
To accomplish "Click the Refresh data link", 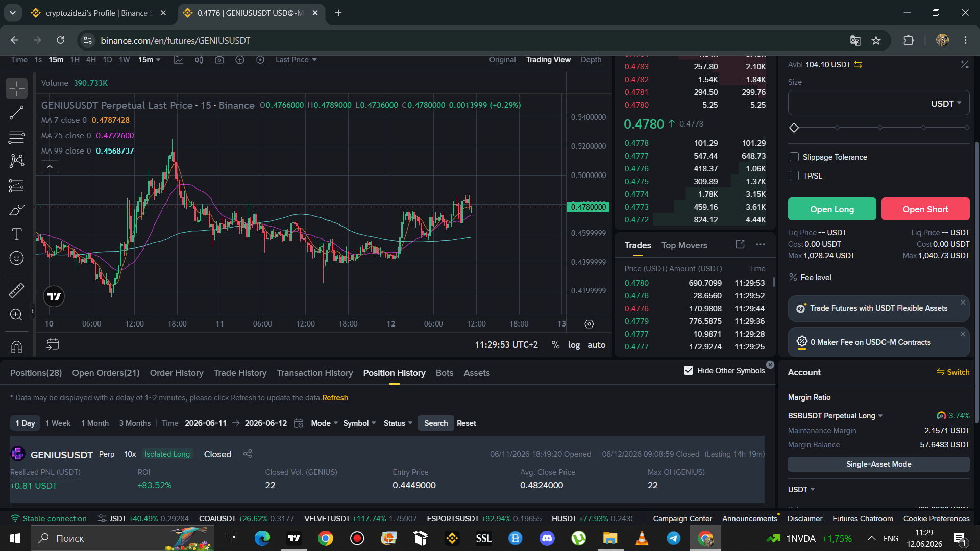I will 335,398.
